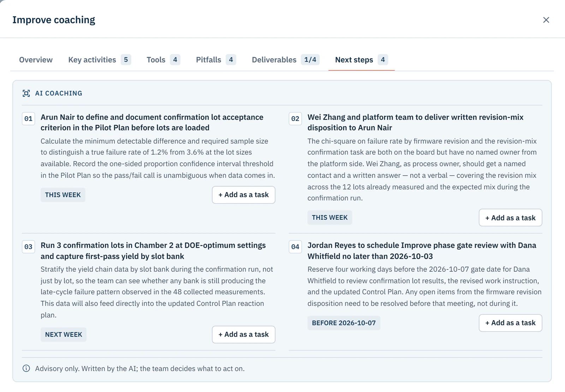
Task: Click the NEXT WEEK tag
Action: [x=64, y=334]
